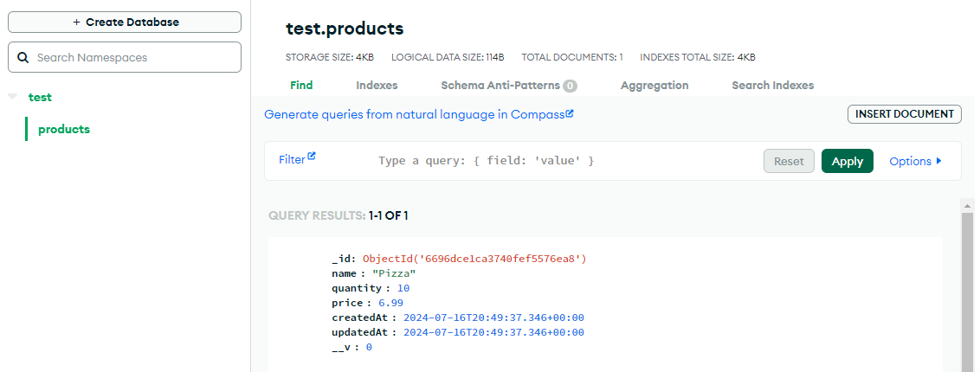The width and height of the screenshot is (980, 372).
Task: Collapse the test database tree
Action: click(12, 97)
